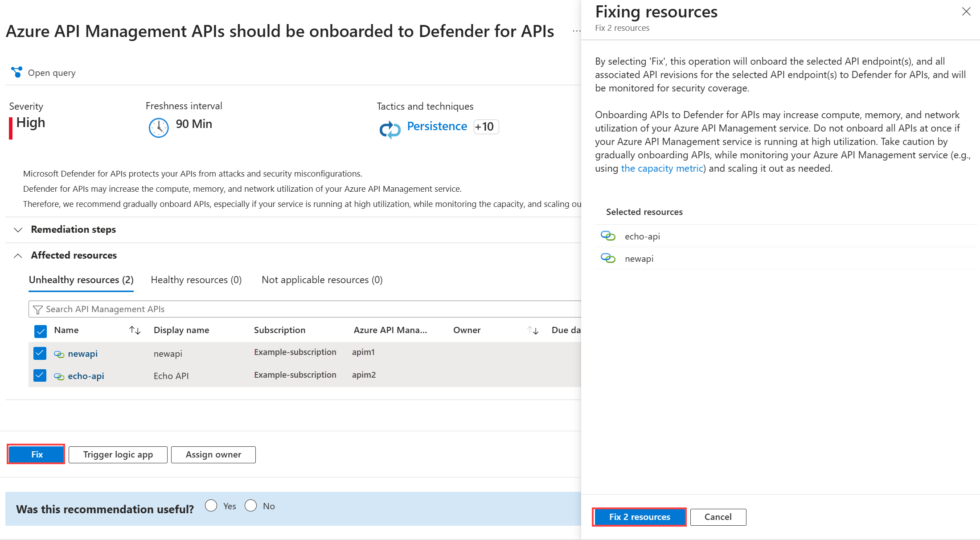Click the link icon beside newapi row
This screenshot has width=980, height=540.
(x=59, y=353)
